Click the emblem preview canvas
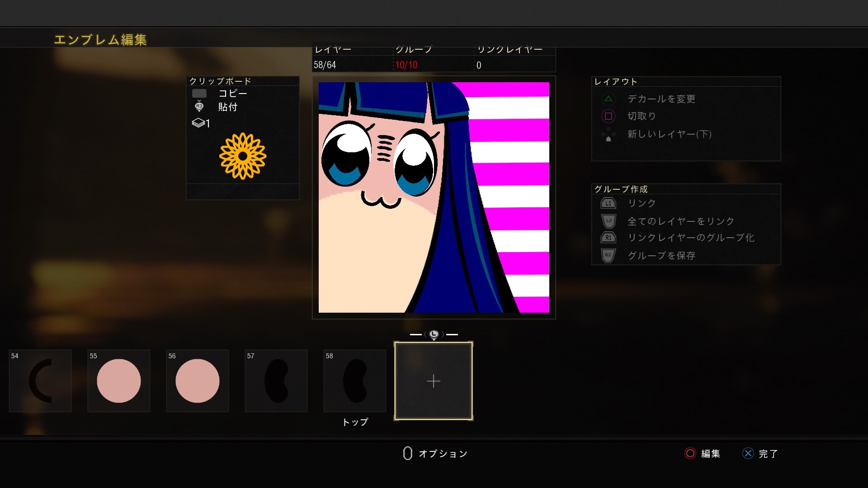868x488 pixels. click(x=434, y=197)
